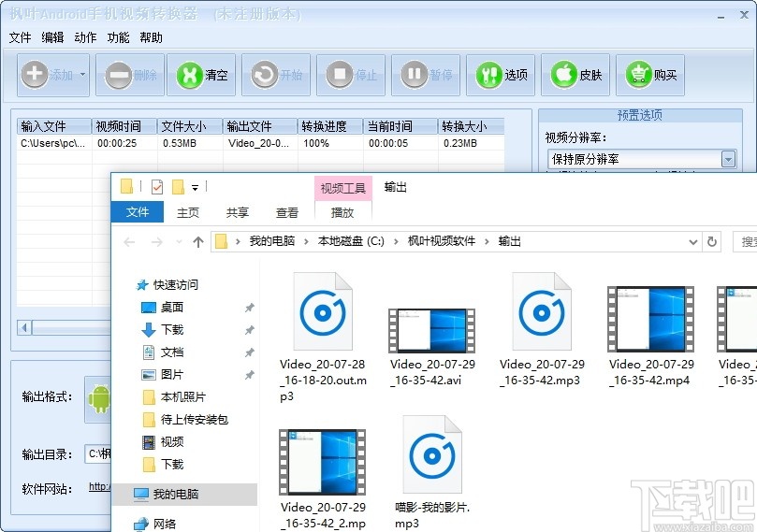Click the Start (开始) toolbar button
Image resolution: width=757 pixels, height=532 pixels.
click(x=277, y=75)
